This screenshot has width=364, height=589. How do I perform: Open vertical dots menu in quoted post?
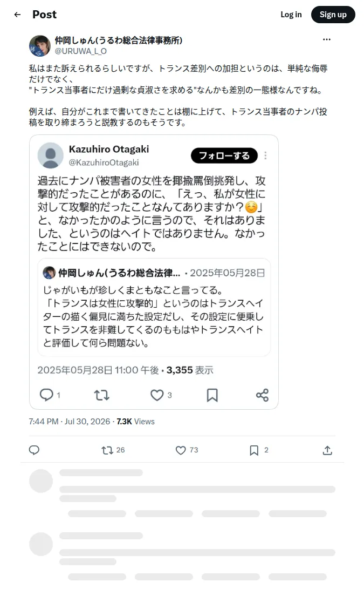[266, 155]
